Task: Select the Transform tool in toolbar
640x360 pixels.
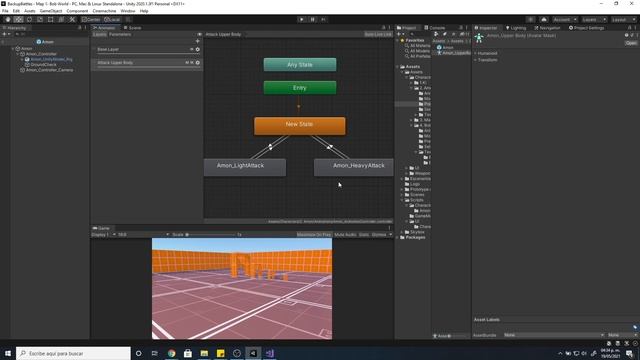Action: 61,20
